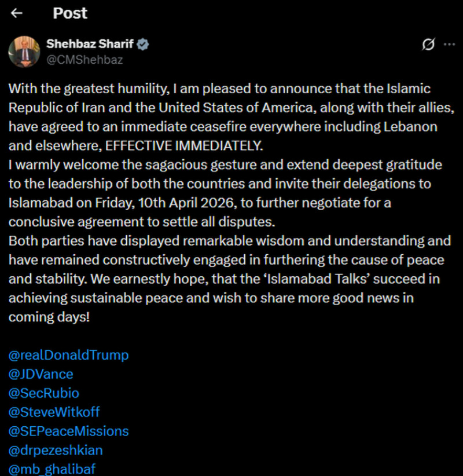Open the @CMShehbaz handle
463x476 pixels.
pyautogui.click(x=84, y=59)
